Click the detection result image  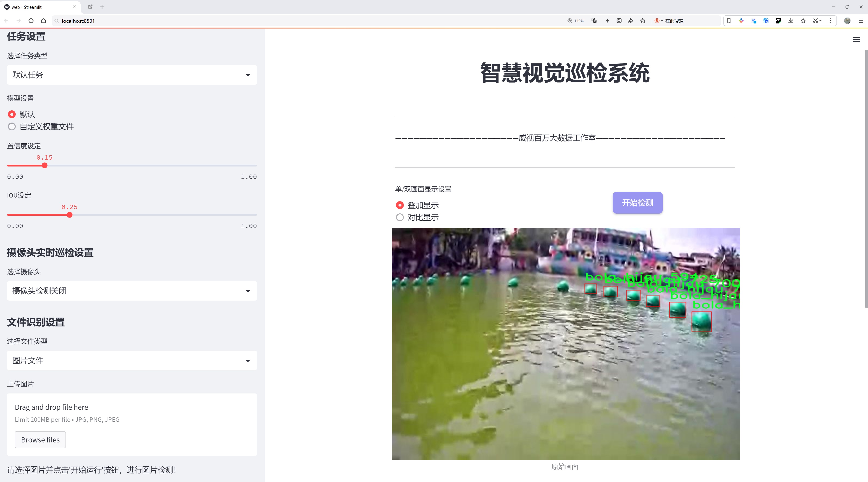click(x=566, y=344)
